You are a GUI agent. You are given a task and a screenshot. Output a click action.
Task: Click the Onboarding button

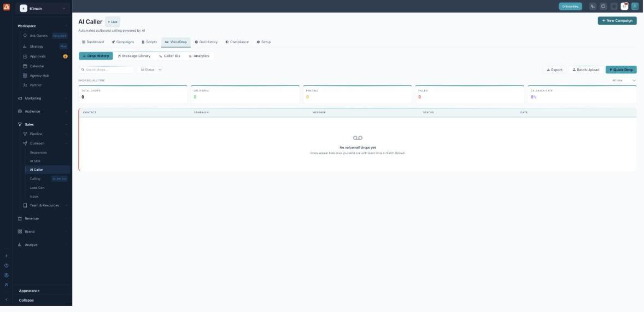pos(571,6)
